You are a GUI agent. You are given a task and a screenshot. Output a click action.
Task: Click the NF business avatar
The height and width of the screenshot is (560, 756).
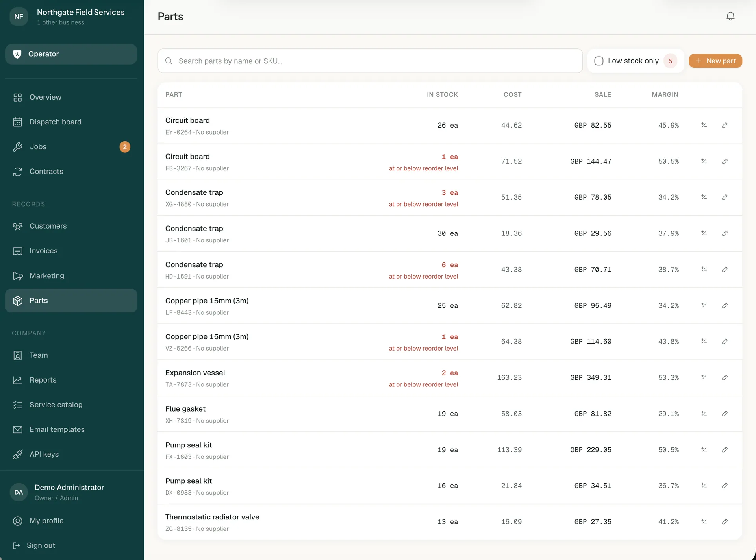(19, 17)
